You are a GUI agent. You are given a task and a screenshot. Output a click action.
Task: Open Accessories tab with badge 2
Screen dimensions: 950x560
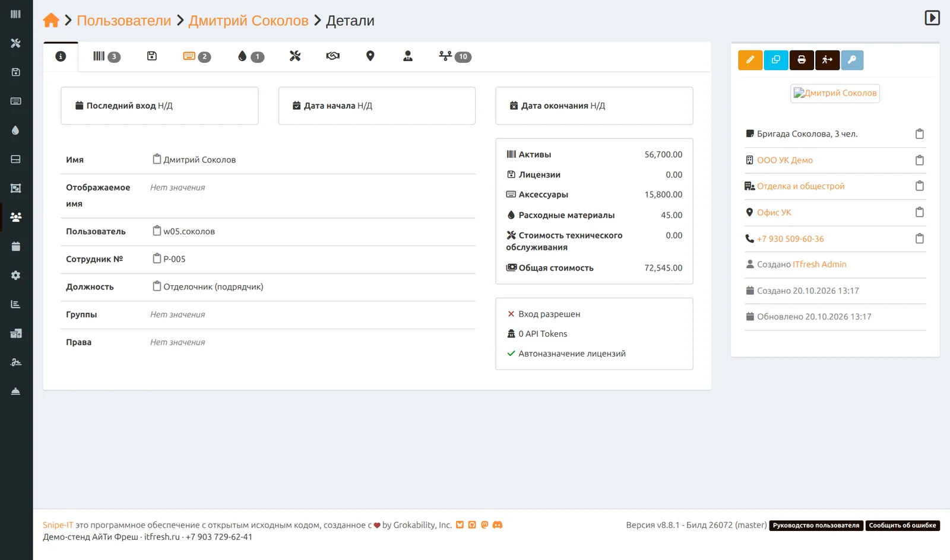[x=197, y=56]
